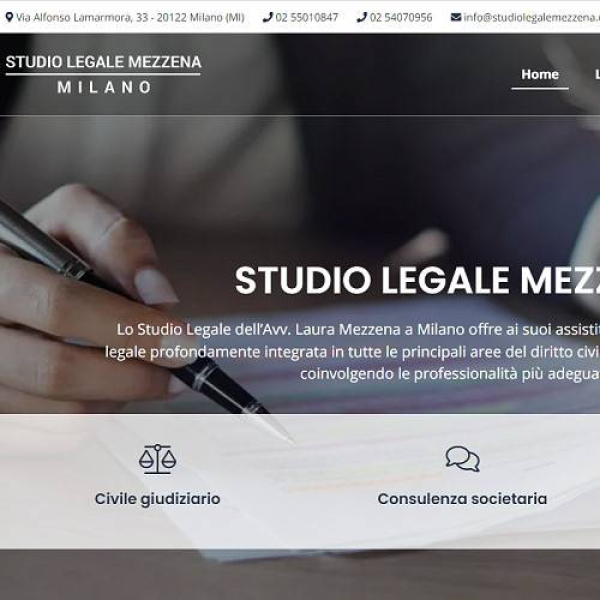Open the partially visible menu item after Home
Image resolution: width=600 pixels, height=600 pixels.
pos(597,74)
